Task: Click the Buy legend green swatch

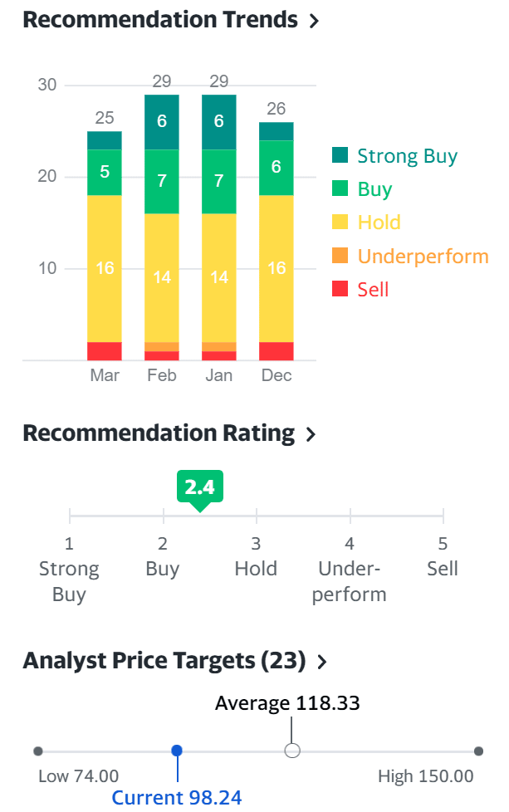Action: (x=340, y=189)
